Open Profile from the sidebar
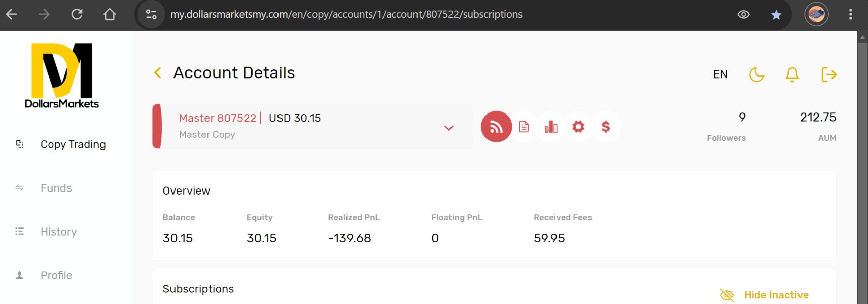 tap(56, 275)
